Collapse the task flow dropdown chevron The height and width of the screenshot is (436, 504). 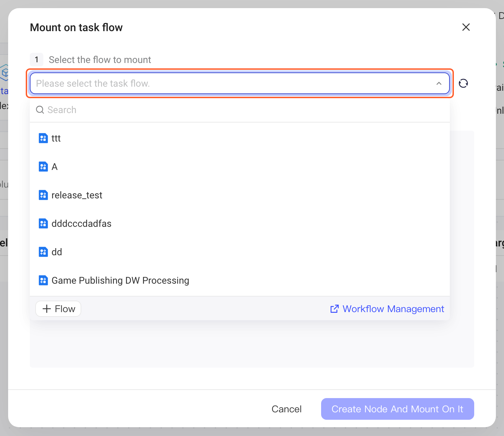click(x=439, y=83)
